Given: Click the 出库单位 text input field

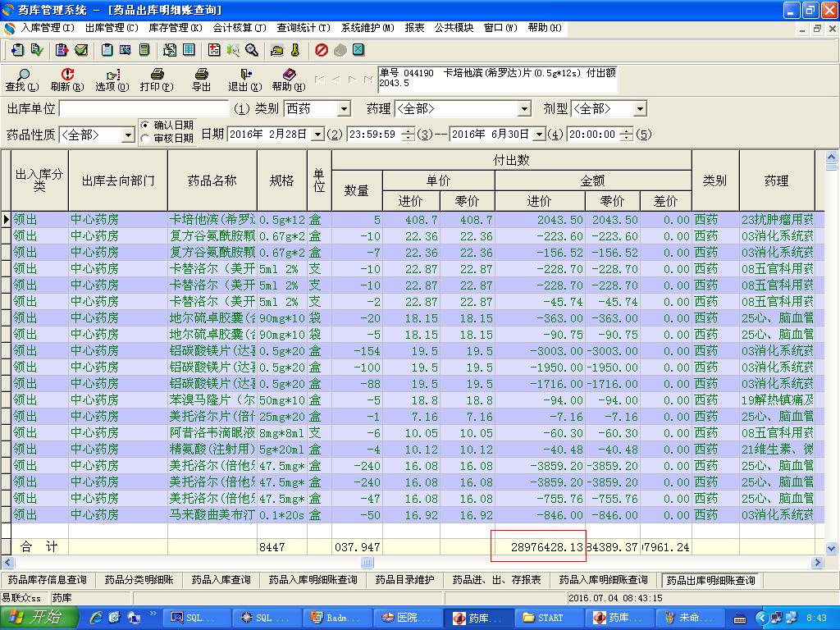Looking at the screenshot, I should coord(144,108).
